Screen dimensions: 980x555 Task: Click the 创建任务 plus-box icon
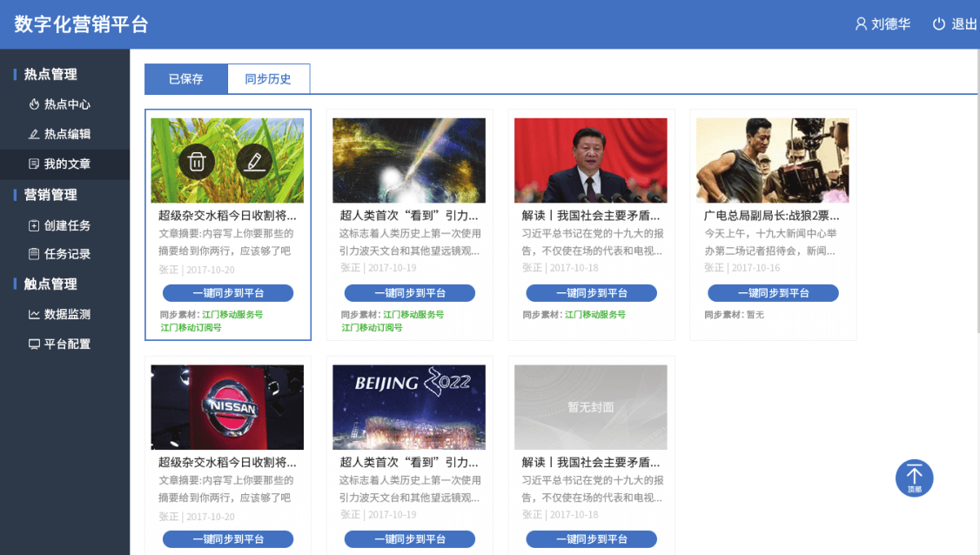click(x=34, y=225)
